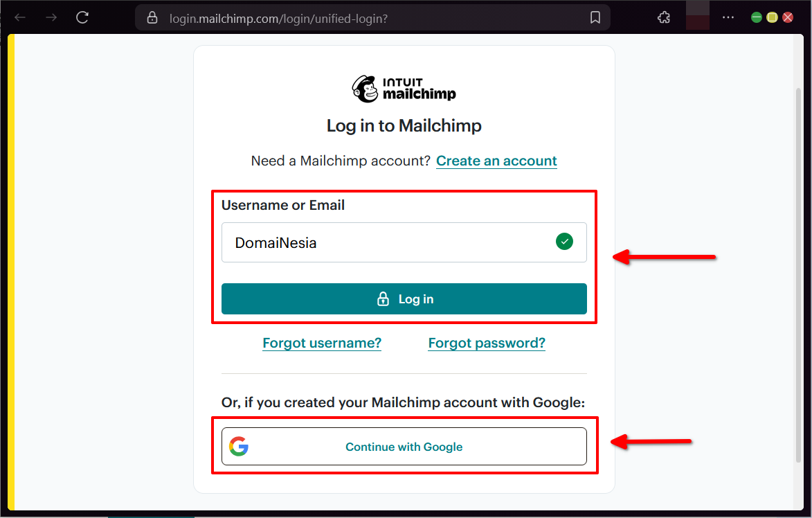Click the Forgot password link
Viewport: 812px width, 518px height.
click(486, 342)
